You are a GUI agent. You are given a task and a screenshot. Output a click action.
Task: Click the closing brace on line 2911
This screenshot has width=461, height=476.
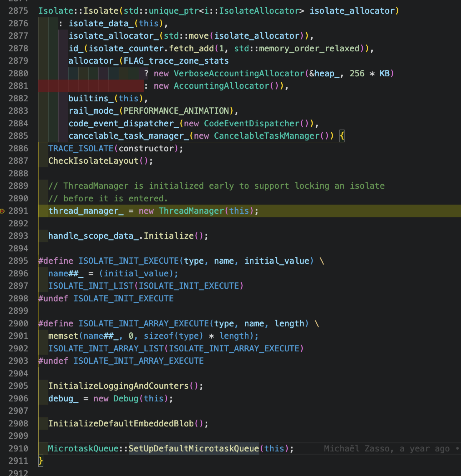pos(41,461)
